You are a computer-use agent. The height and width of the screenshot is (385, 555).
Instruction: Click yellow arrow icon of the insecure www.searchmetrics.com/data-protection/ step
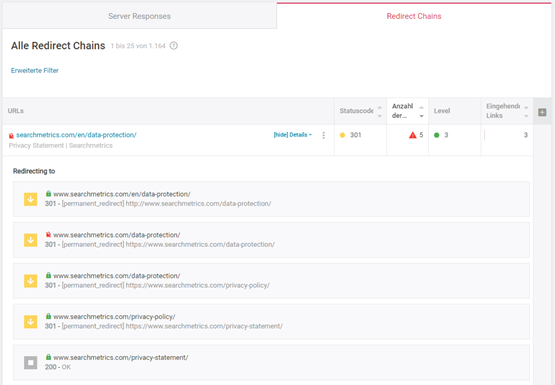coord(30,240)
